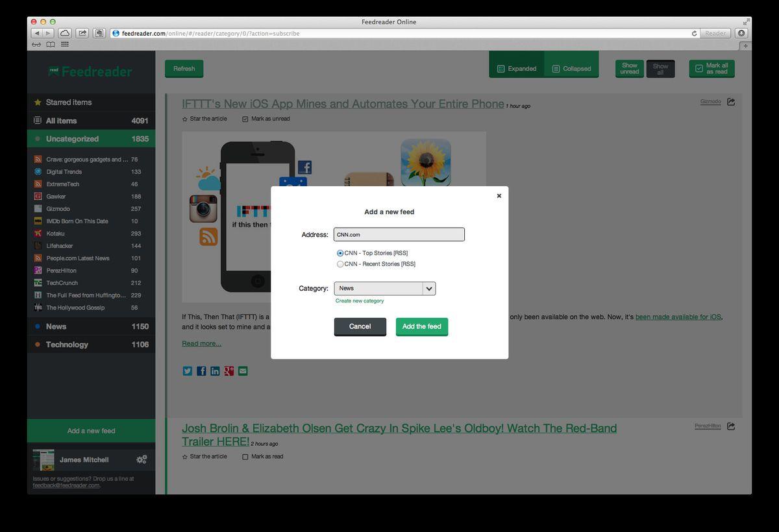
Task: Reload the page with the refresh icon
Action: pos(694,33)
